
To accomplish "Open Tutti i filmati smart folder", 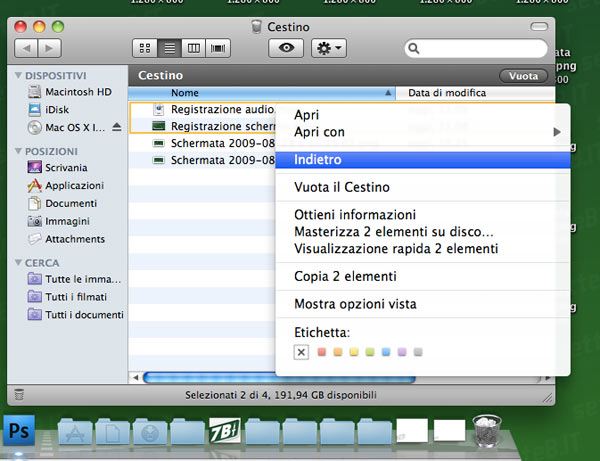I will coord(67,297).
